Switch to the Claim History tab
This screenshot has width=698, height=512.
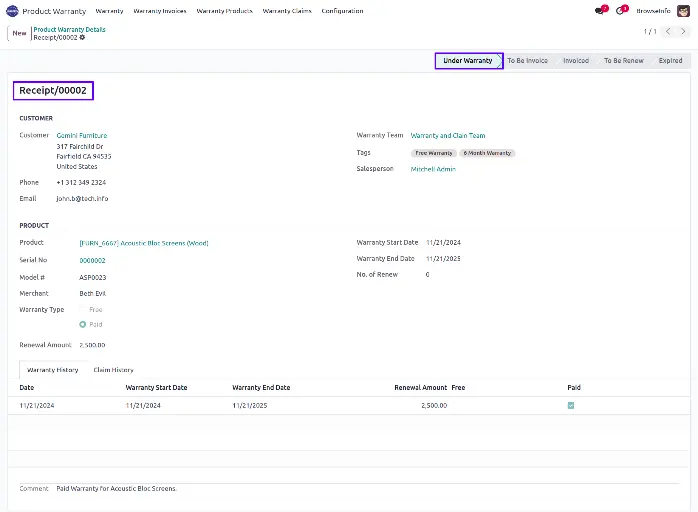coord(113,370)
